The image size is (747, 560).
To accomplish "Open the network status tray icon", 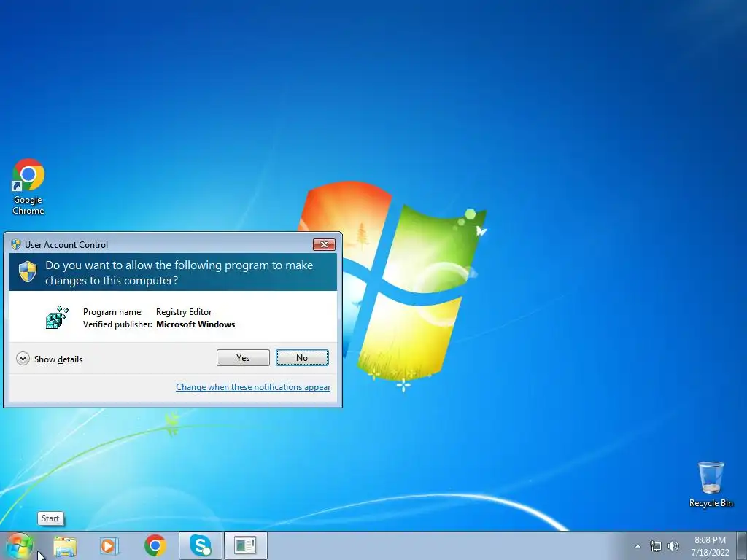I will tap(656, 546).
